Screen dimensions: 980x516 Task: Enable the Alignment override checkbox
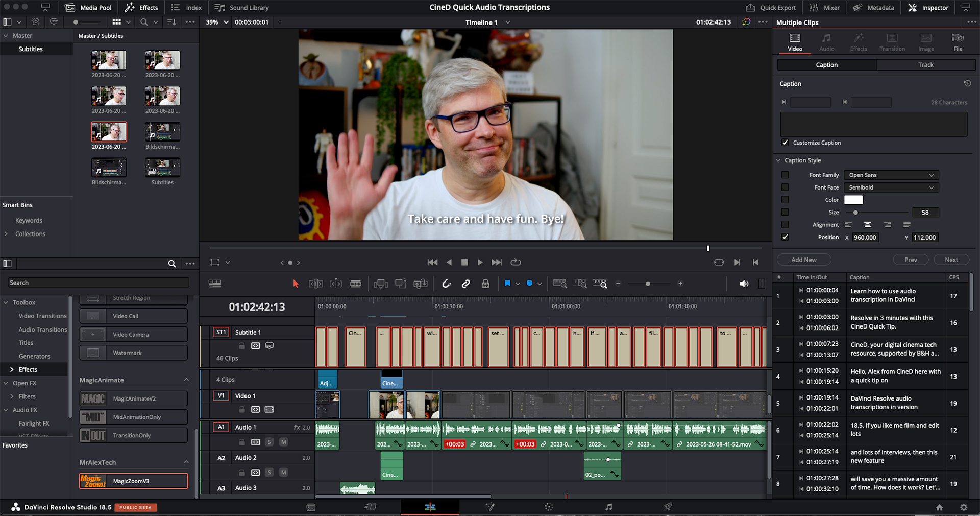[785, 225]
